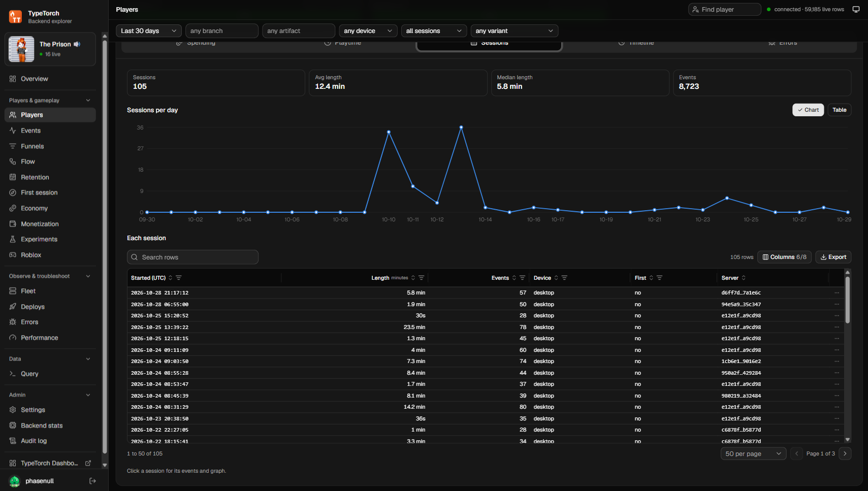Click the log out icon beside phasenull
The height and width of the screenshot is (491, 868).
click(92, 481)
